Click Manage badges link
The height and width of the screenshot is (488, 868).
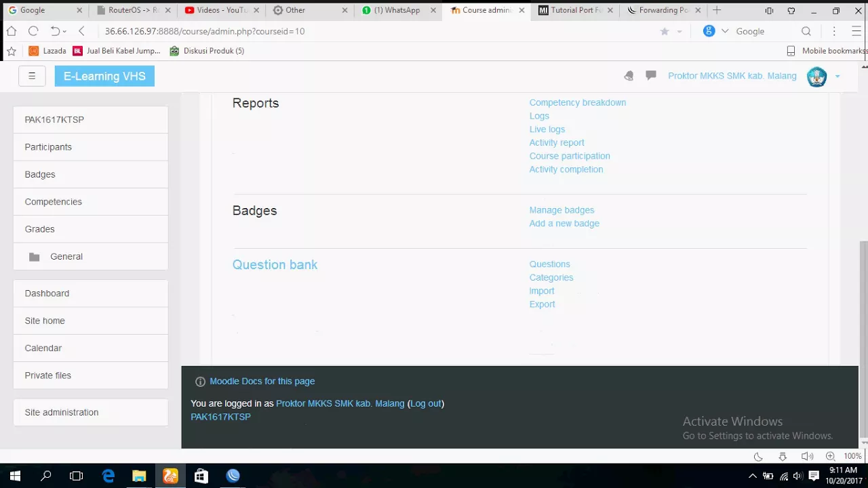[x=561, y=210]
